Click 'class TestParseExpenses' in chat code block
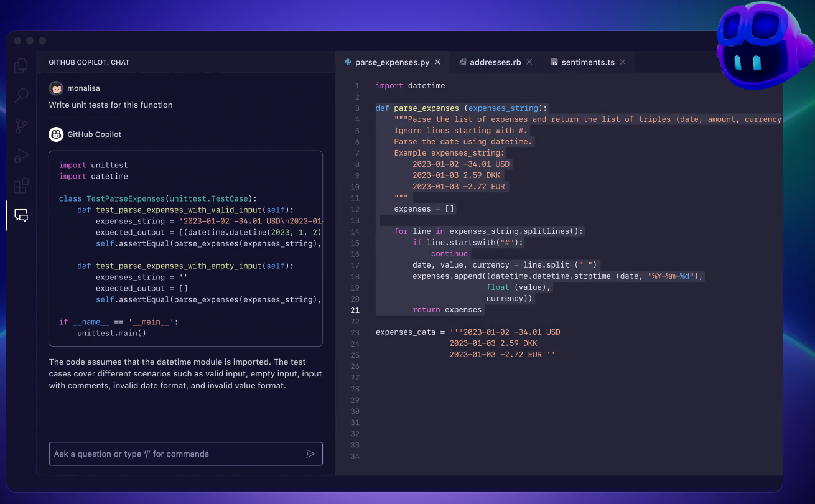 111,198
